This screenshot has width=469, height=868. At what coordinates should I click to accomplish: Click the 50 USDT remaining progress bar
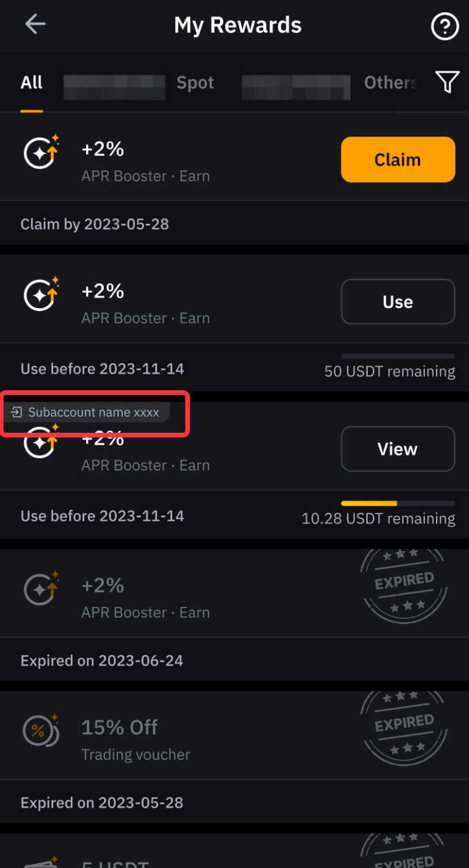pyautogui.click(x=398, y=356)
